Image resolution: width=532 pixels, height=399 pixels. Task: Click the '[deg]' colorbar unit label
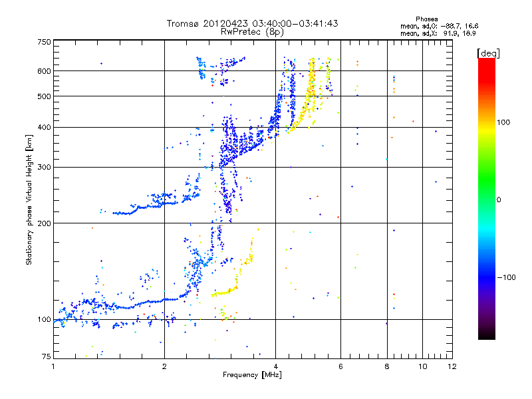pyautogui.click(x=488, y=53)
